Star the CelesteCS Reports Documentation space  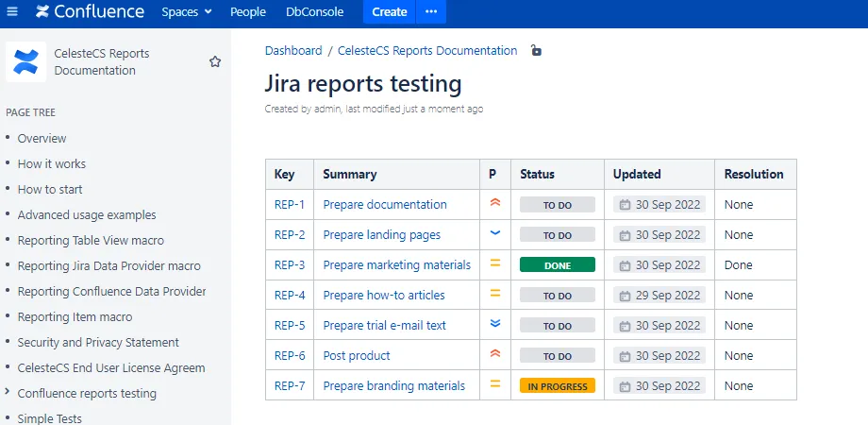point(215,62)
